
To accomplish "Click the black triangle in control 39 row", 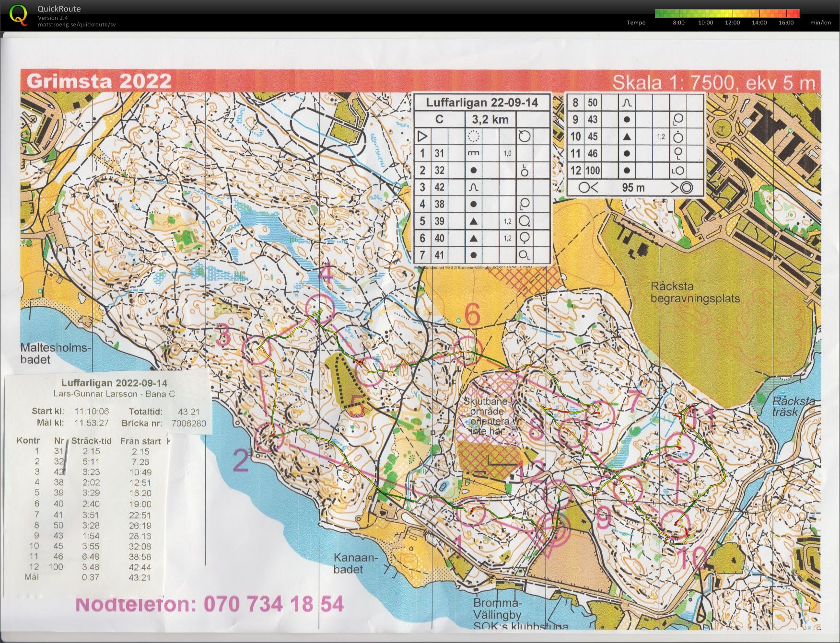I will point(474,221).
